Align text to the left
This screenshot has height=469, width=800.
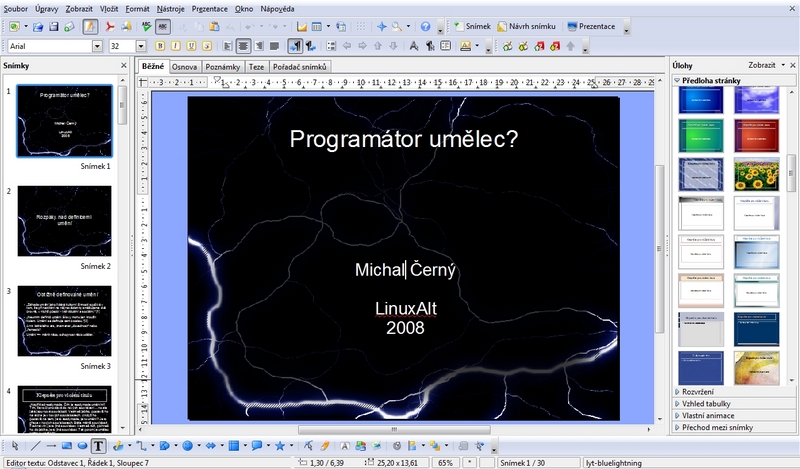pyautogui.click(x=228, y=46)
